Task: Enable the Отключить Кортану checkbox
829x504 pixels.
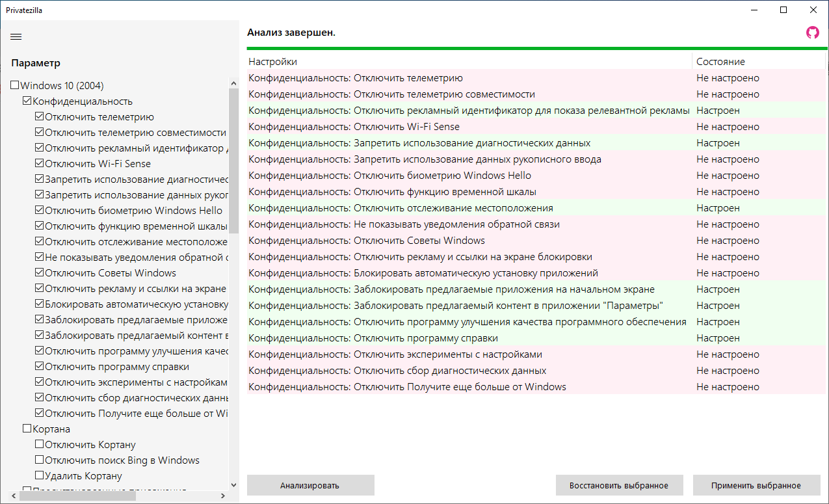Action: (40, 445)
